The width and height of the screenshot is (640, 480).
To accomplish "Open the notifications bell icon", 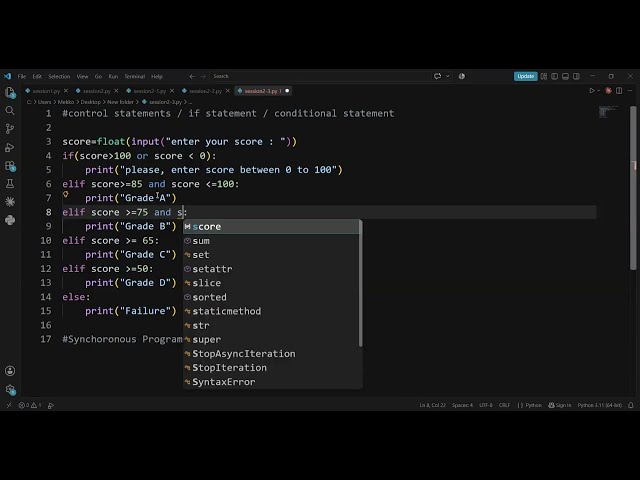I will pos(631,405).
